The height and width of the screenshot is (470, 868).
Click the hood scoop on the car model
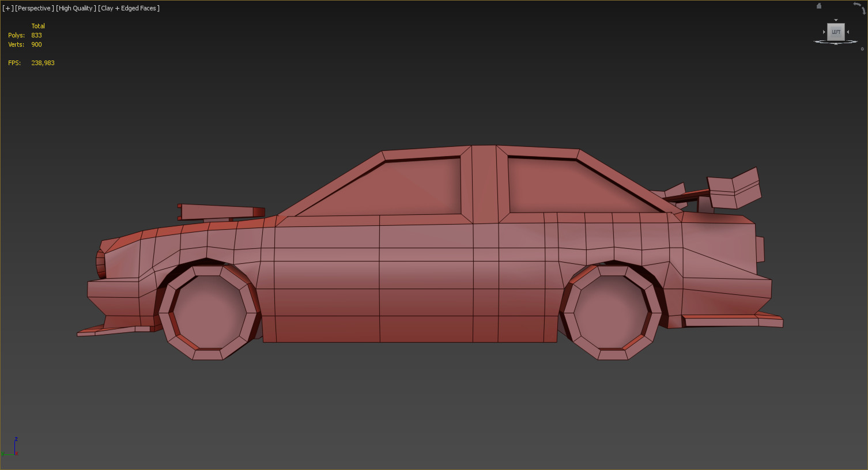click(x=221, y=211)
